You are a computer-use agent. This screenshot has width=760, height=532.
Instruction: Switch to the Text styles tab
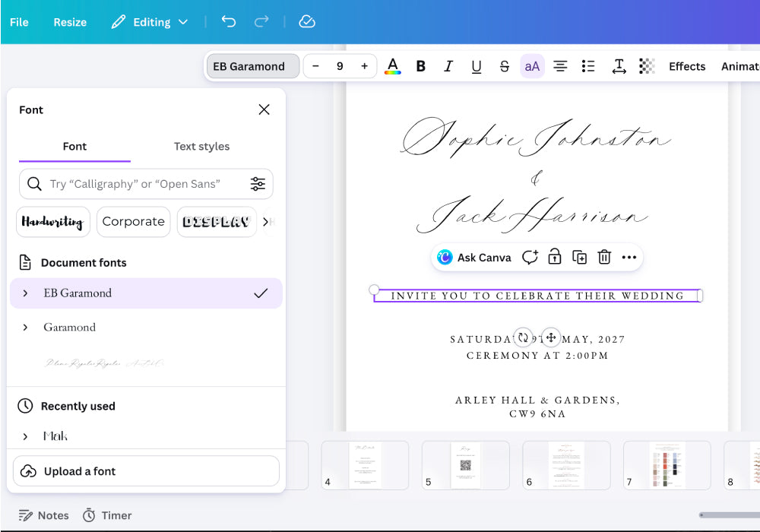coord(201,147)
